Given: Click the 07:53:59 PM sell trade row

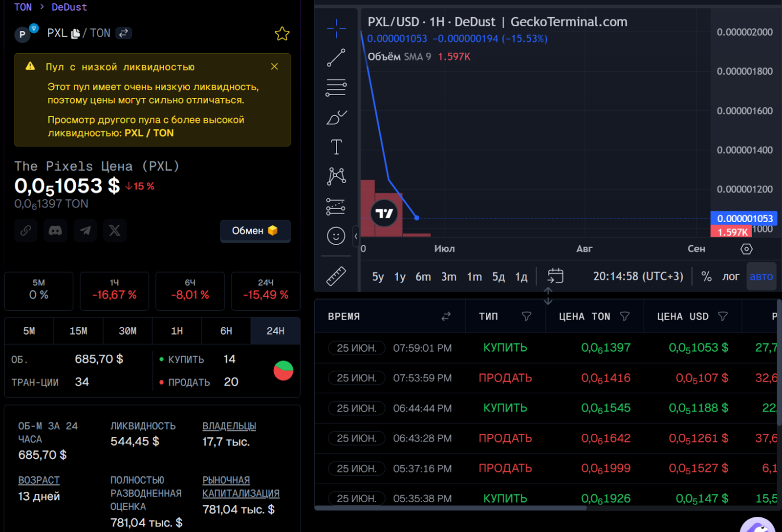Looking at the screenshot, I should 546,378.
